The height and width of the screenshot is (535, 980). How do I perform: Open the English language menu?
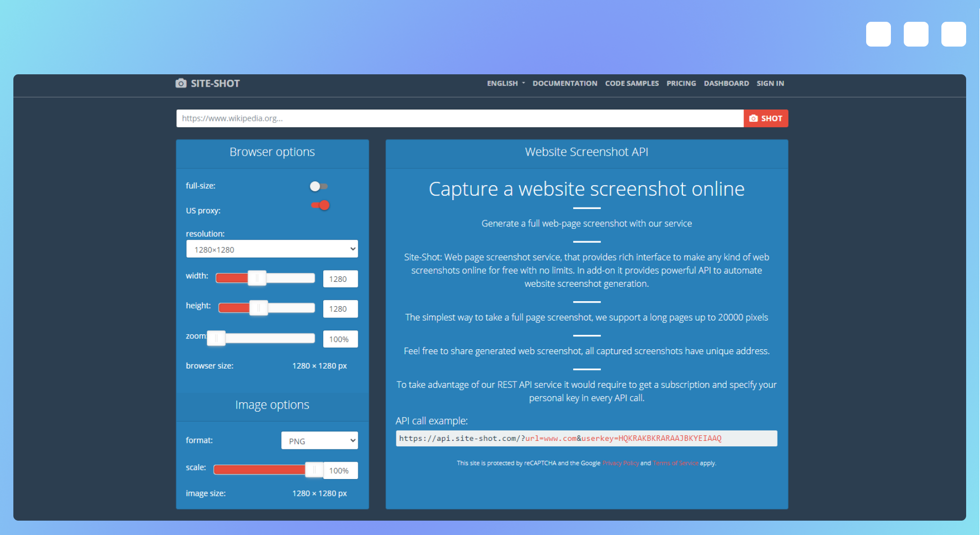(x=505, y=83)
